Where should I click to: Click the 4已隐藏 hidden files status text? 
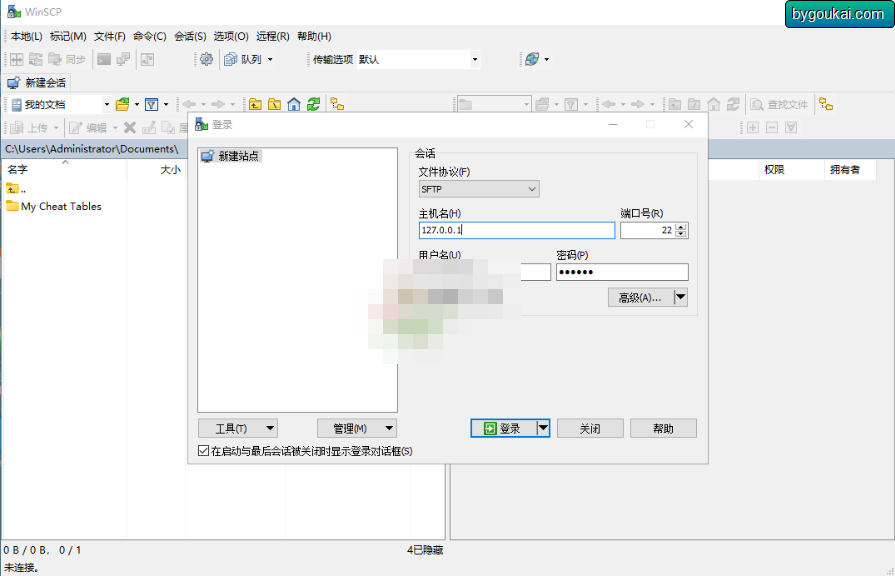(x=425, y=550)
